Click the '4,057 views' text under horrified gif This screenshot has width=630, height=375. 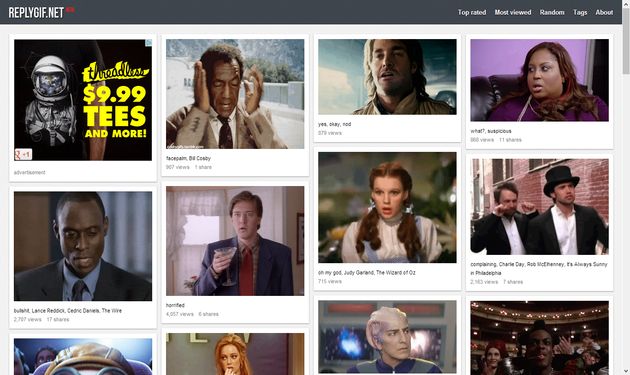coord(180,314)
